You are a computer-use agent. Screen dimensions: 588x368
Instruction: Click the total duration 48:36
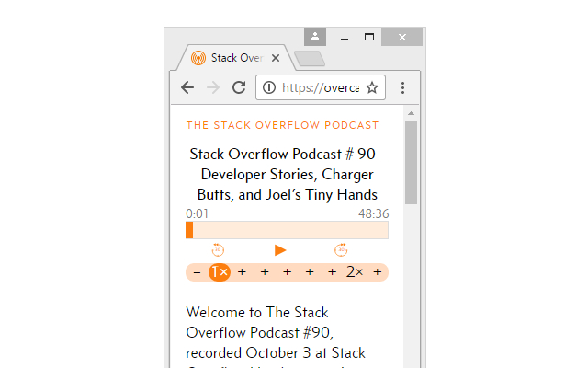[x=374, y=213]
